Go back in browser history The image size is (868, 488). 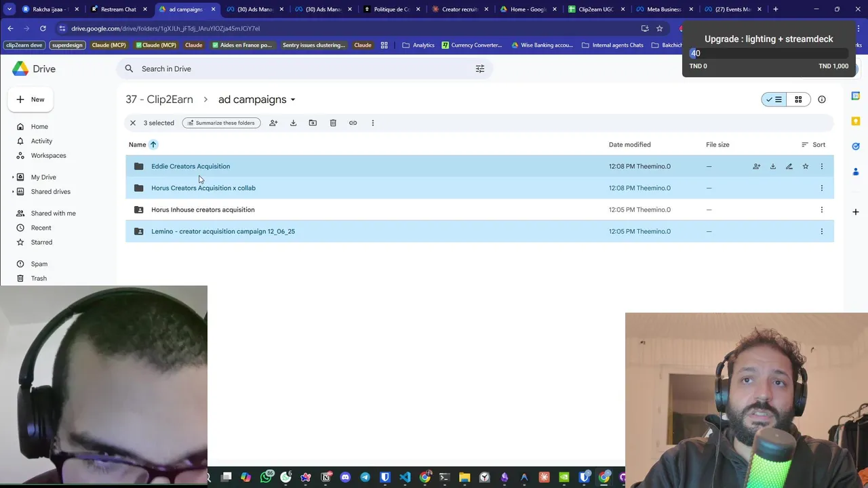click(10, 28)
